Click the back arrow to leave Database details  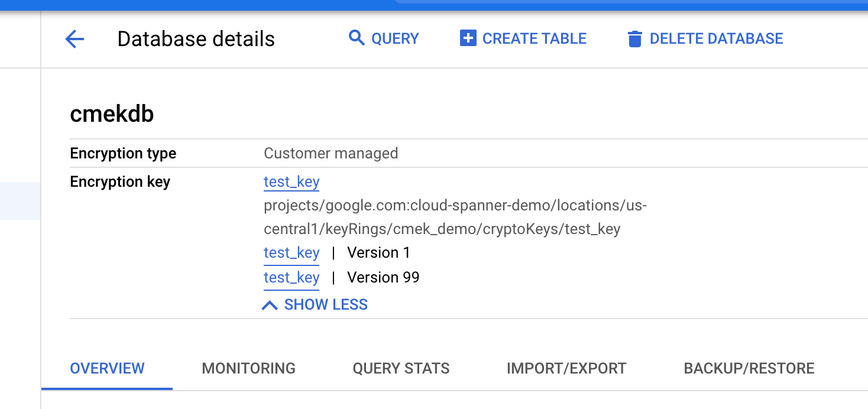click(x=74, y=39)
